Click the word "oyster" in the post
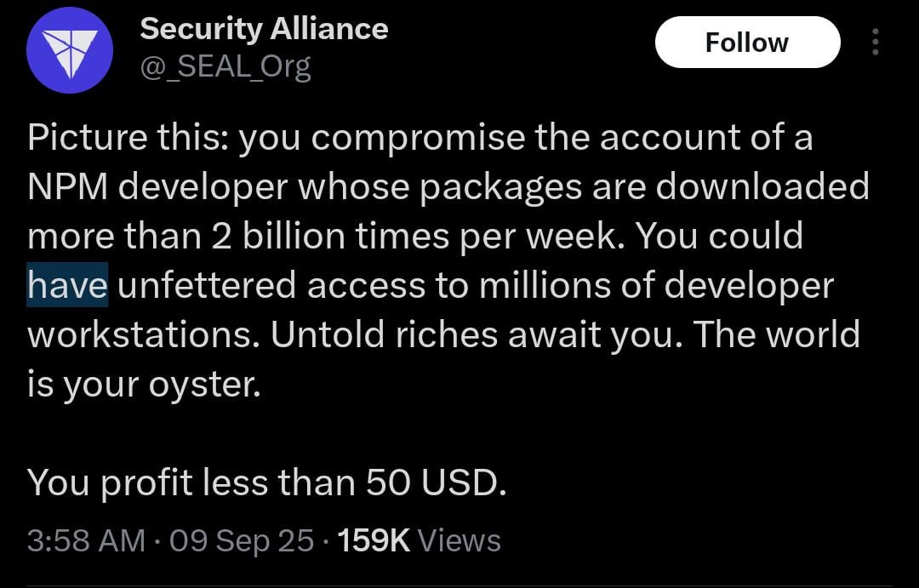The width and height of the screenshot is (919, 588). click(x=201, y=385)
